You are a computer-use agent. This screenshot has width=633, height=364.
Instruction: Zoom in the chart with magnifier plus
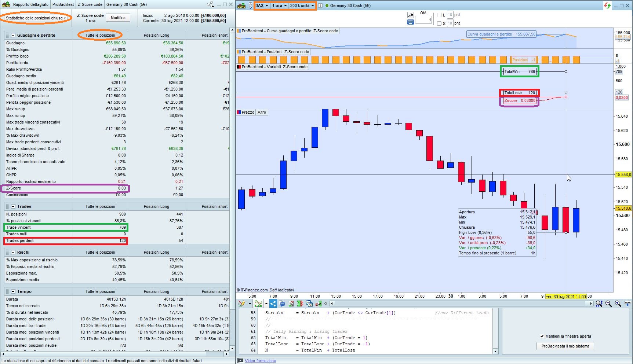point(618,304)
